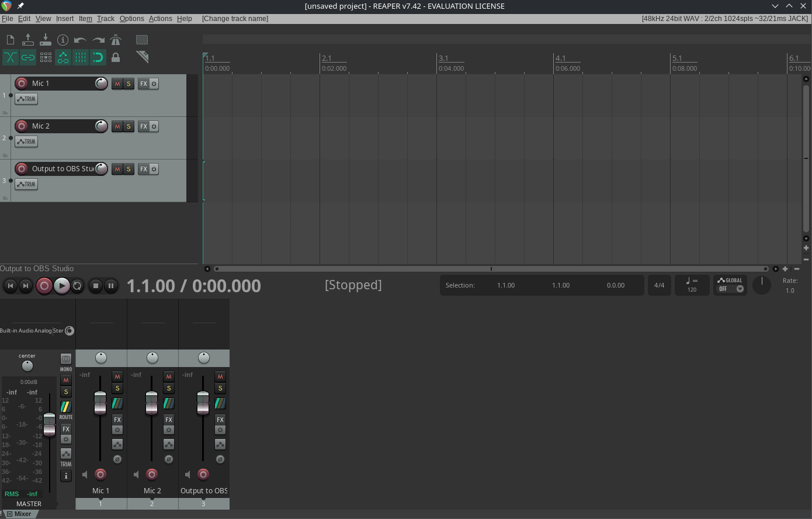
Task: Click the save project toolbar icon
Action: [x=45, y=40]
